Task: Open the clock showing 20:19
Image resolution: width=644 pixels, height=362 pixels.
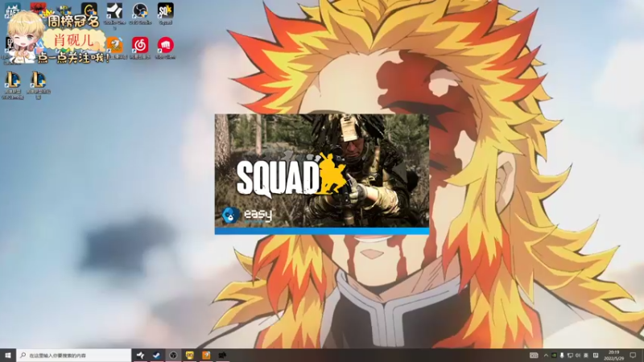Action: tap(613, 356)
